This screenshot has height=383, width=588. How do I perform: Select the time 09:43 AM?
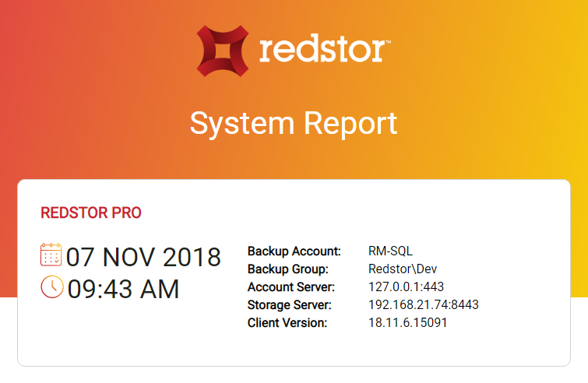[123, 289]
